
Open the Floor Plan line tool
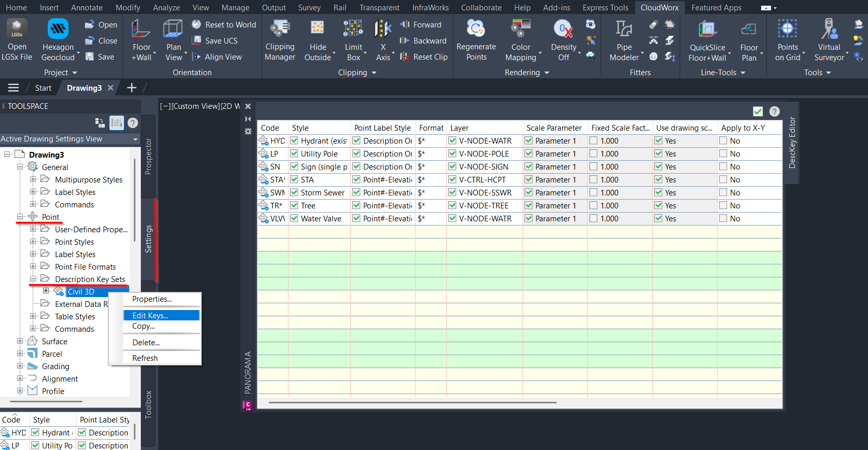tap(749, 40)
